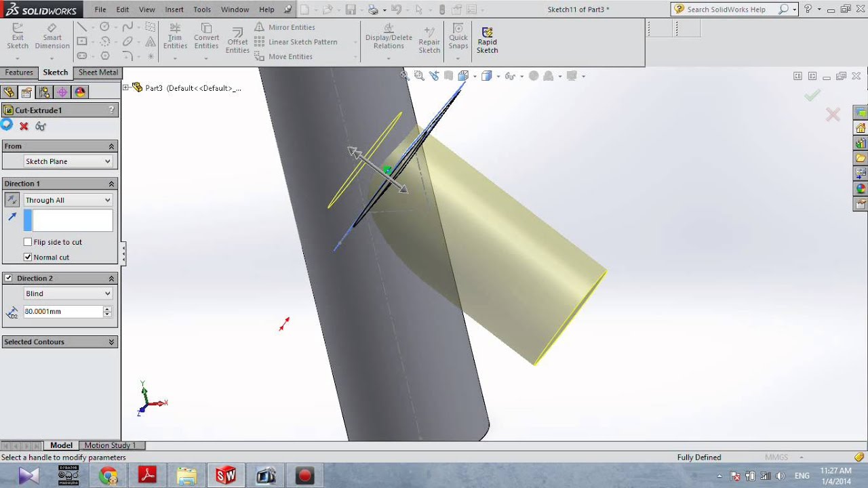The image size is (868, 488).
Task: Click the 80.0001mm depth field
Action: [x=62, y=311]
